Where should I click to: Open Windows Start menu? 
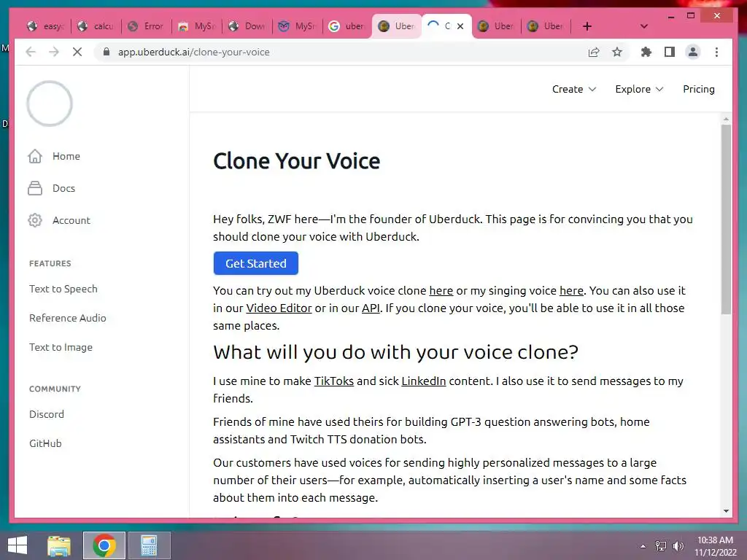coord(18,545)
